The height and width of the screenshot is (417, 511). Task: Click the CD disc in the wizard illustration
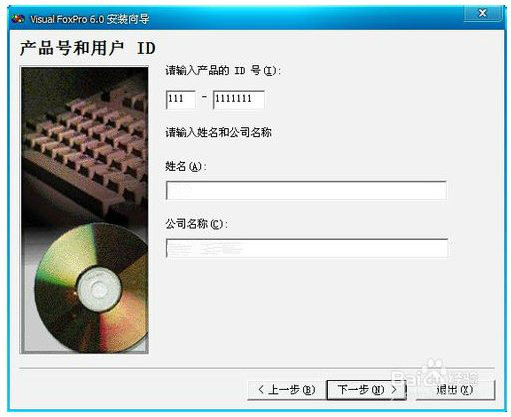click(x=92, y=288)
